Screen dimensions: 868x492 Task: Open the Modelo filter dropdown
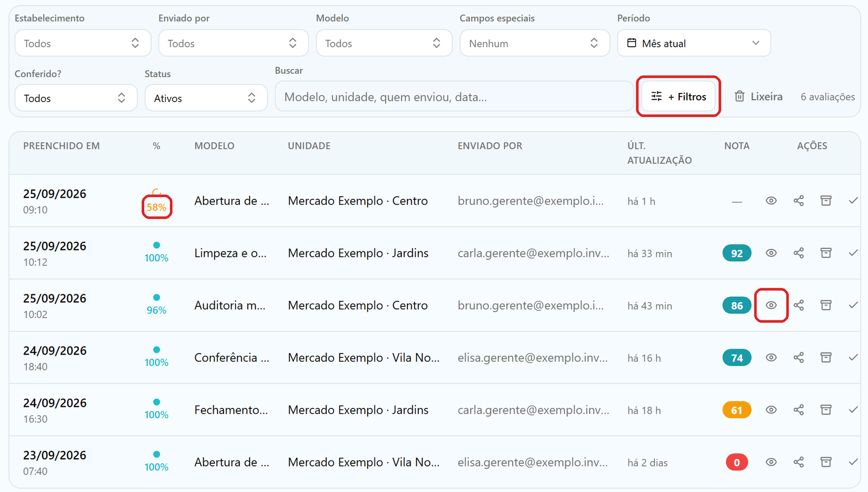coord(384,43)
